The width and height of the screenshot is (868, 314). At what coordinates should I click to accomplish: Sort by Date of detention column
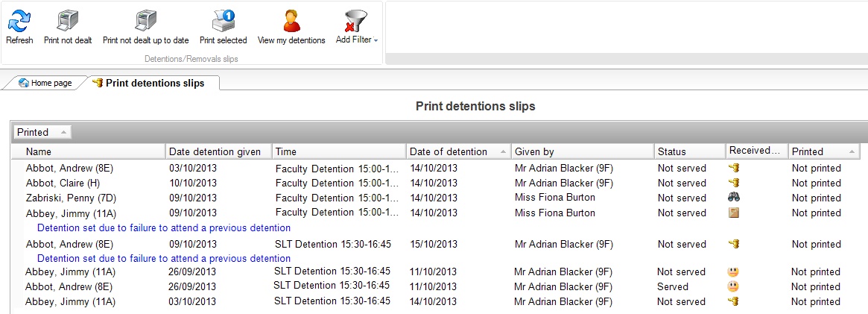(457, 151)
